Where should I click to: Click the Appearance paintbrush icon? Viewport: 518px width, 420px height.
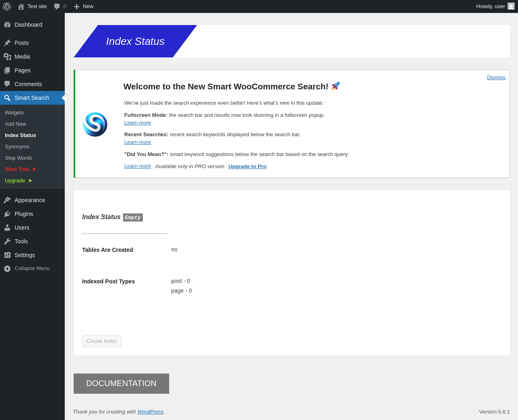[x=7, y=200]
